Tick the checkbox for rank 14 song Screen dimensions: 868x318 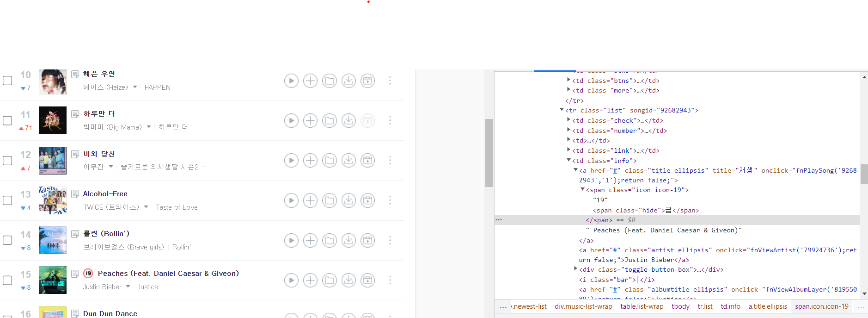7,240
